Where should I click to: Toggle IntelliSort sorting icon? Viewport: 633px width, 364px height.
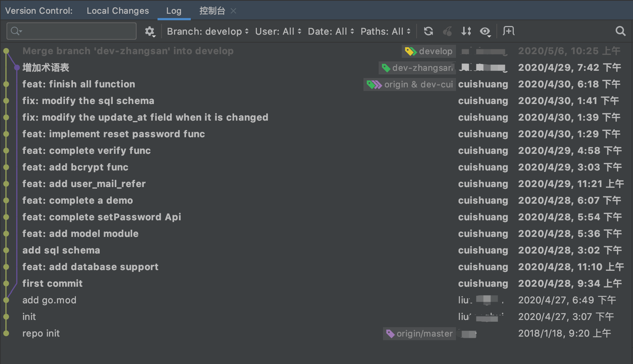(466, 31)
